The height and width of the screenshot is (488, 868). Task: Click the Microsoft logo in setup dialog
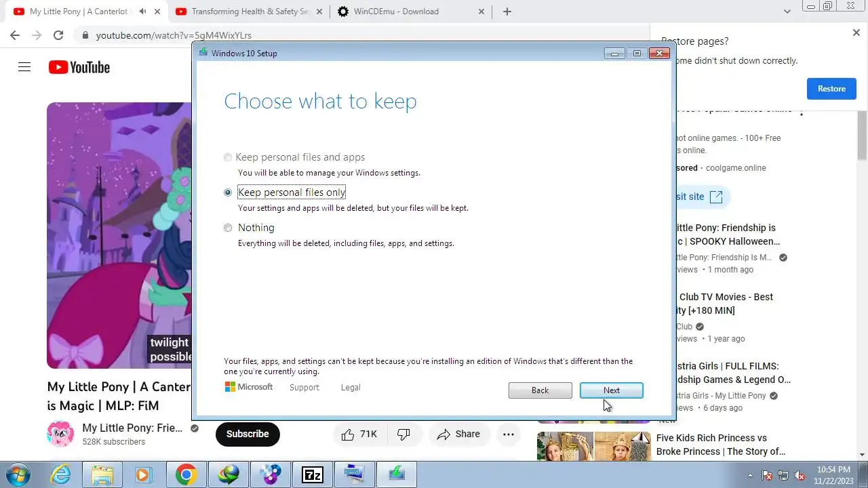249,387
